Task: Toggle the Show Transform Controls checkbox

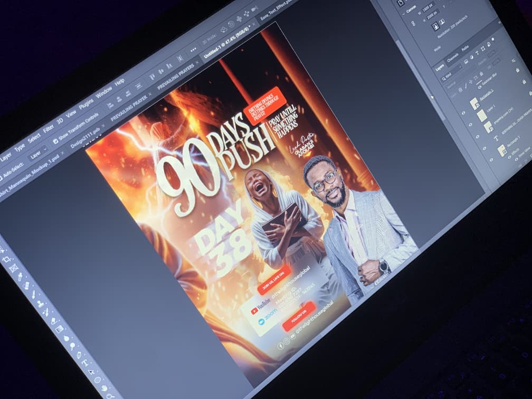Action: click(x=55, y=141)
